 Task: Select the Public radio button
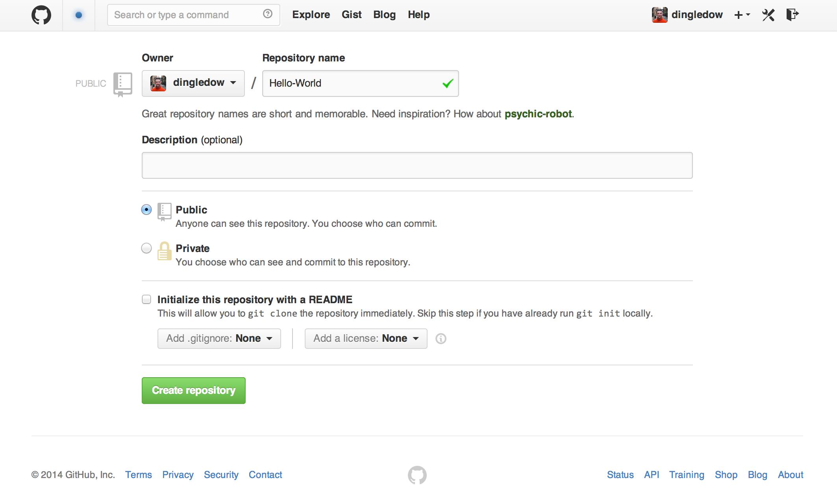[146, 209]
